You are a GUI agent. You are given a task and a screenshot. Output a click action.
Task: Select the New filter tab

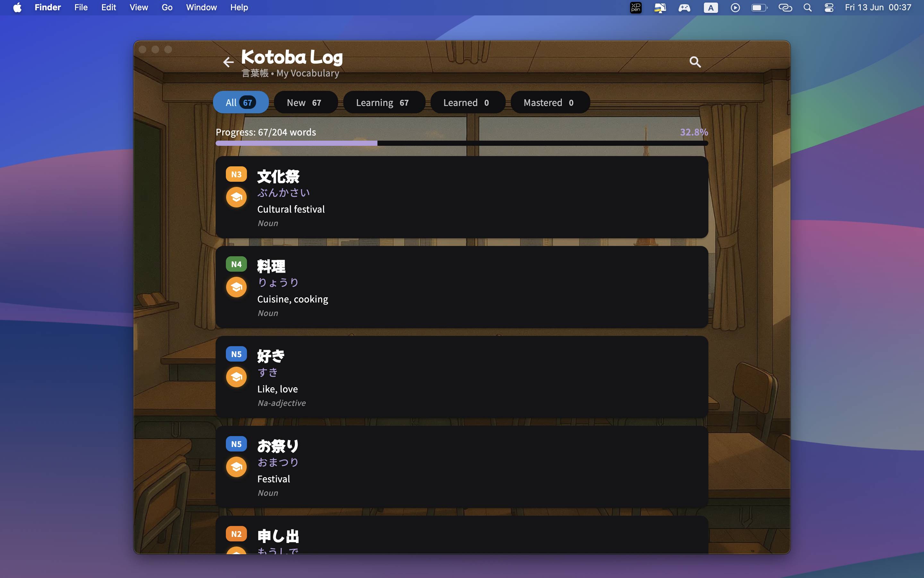(305, 102)
